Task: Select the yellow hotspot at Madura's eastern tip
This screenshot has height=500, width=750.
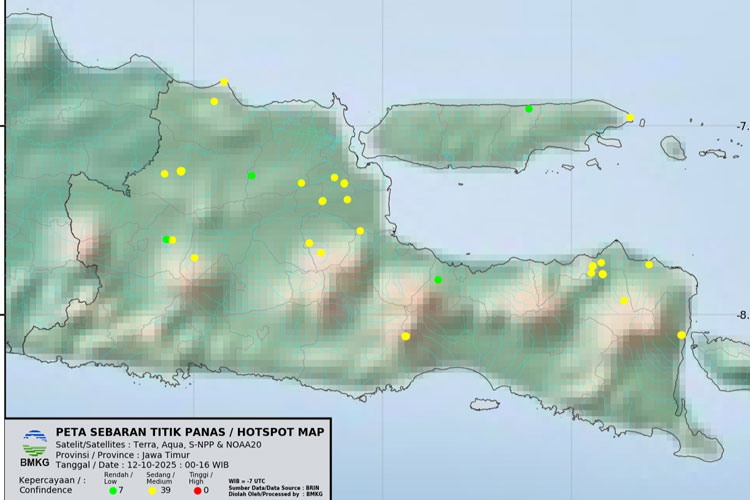Action: pos(630,117)
